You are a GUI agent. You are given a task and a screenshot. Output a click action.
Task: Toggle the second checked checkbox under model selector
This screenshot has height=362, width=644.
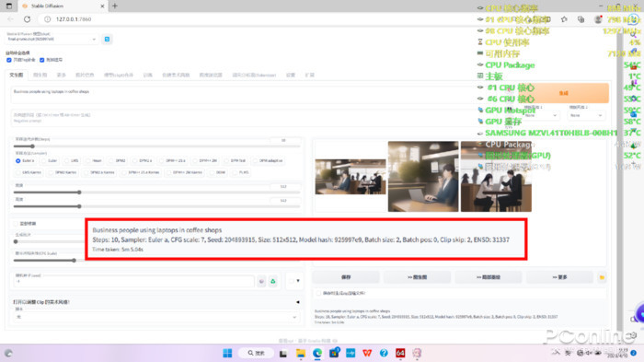(41, 60)
